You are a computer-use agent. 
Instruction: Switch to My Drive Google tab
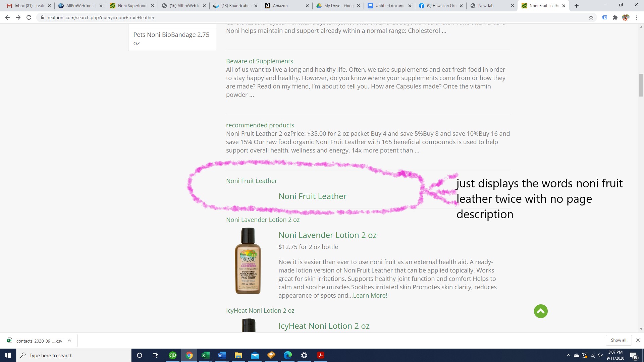(338, 6)
